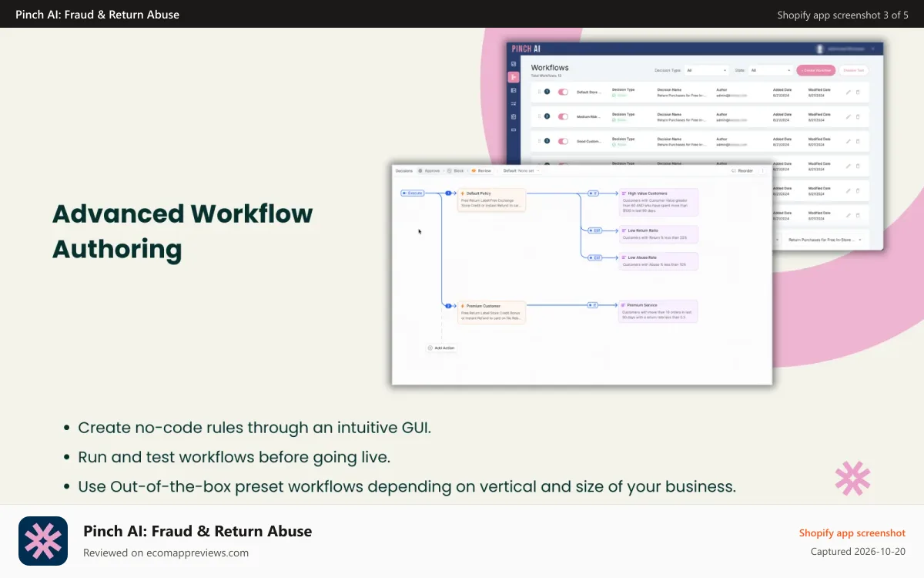Click the icon beside Low Abuse Rate
The width and height of the screenshot is (924, 578).
(x=624, y=257)
